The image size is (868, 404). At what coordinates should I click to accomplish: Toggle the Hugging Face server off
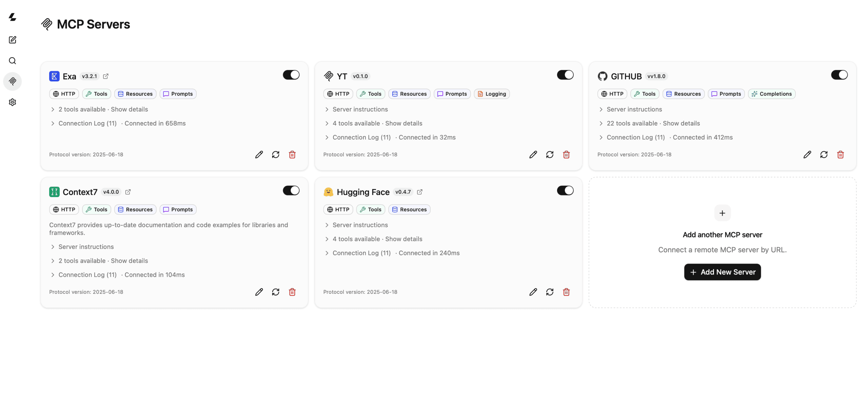[565, 191]
